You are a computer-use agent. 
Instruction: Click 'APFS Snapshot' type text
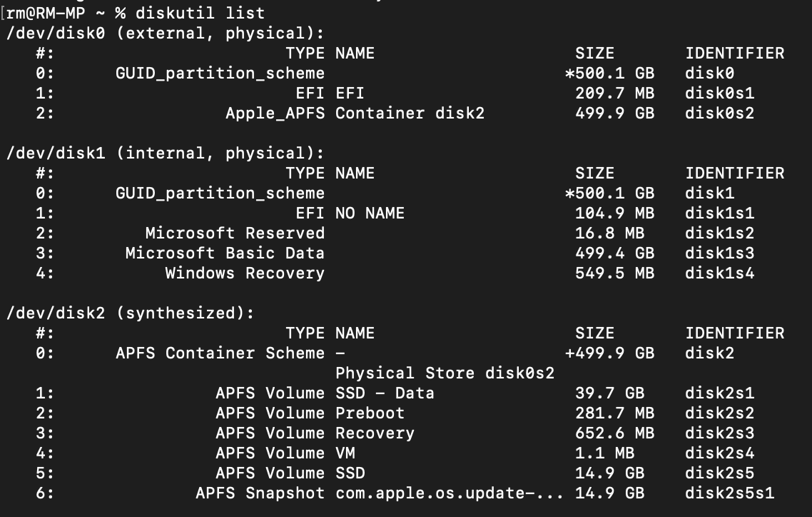pyautogui.click(x=260, y=493)
